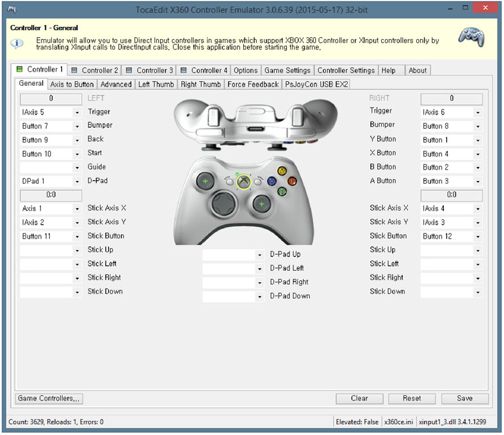Open the Controller Settings tab

(x=346, y=70)
